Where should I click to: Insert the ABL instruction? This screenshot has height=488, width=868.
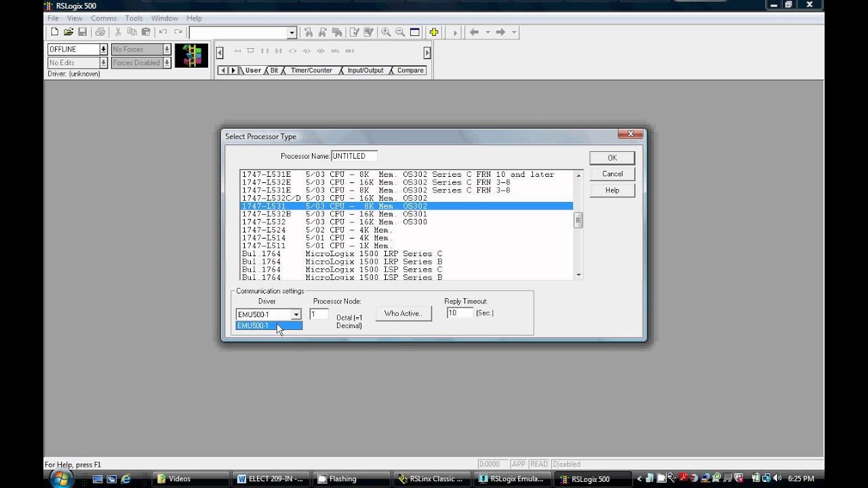pos(335,51)
